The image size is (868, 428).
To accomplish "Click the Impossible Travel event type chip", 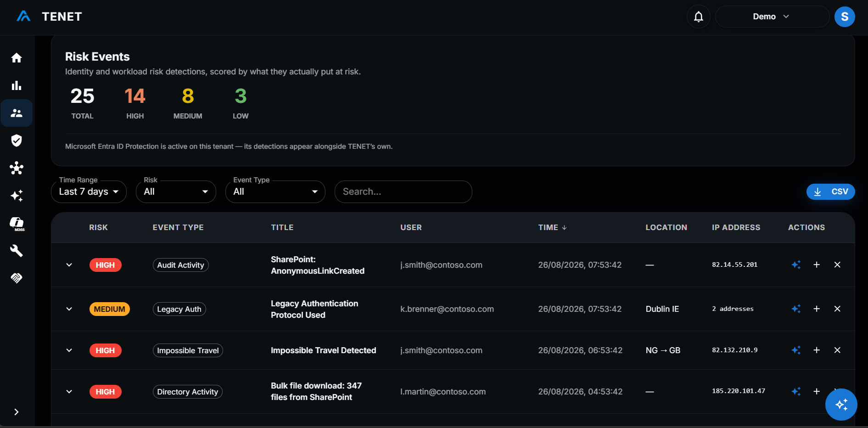I will tap(188, 350).
